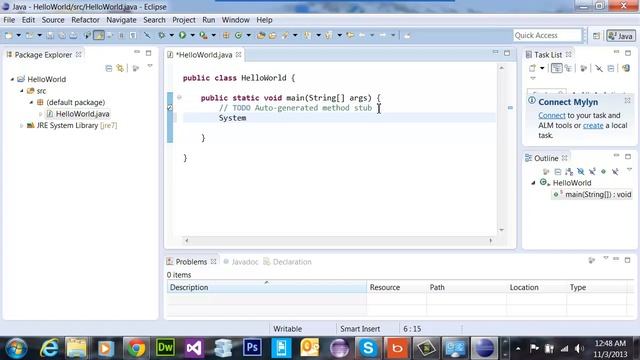Open Package Explorer View Menu triangle
This screenshot has width=640, height=360.
(150, 67)
